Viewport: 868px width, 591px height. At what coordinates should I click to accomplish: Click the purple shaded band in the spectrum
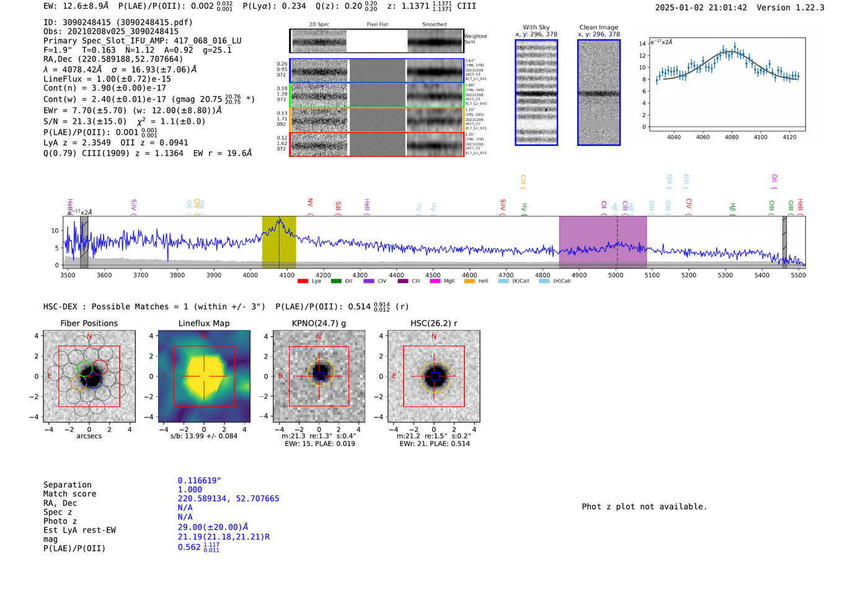603,242
